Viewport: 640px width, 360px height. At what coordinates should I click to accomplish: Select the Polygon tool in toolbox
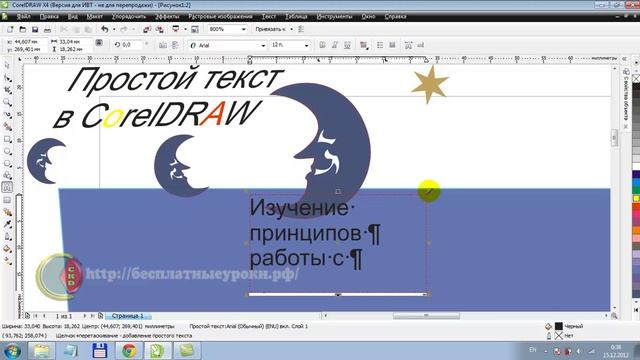coord(7,163)
